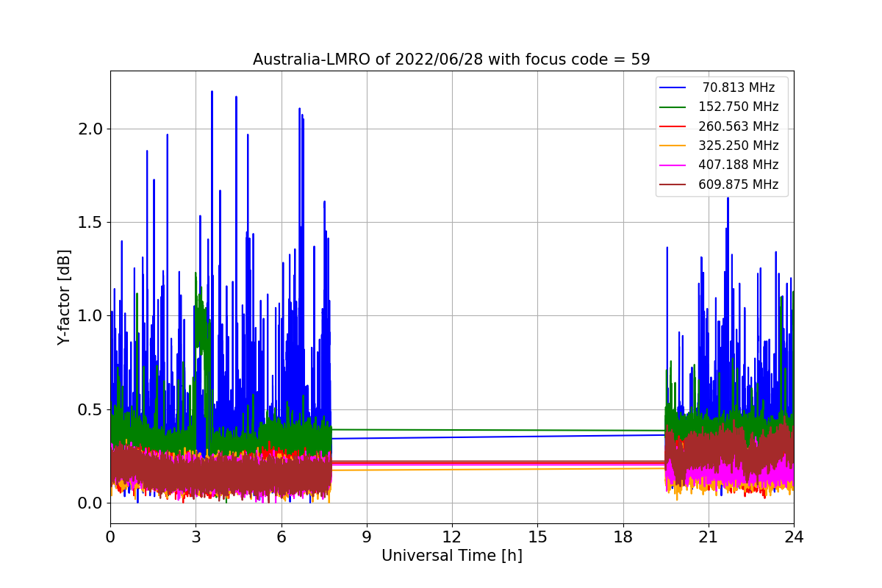Click the red line sample in legend
The image size is (882, 588).
pyautogui.click(x=673, y=126)
